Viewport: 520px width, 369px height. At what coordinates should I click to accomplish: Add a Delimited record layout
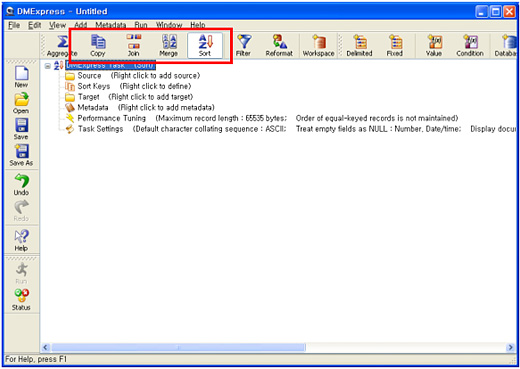(359, 45)
